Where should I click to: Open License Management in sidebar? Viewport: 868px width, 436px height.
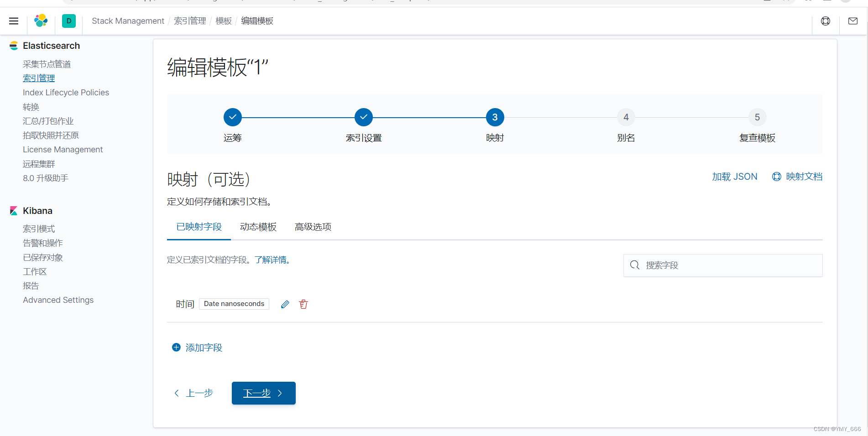click(x=63, y=150)
